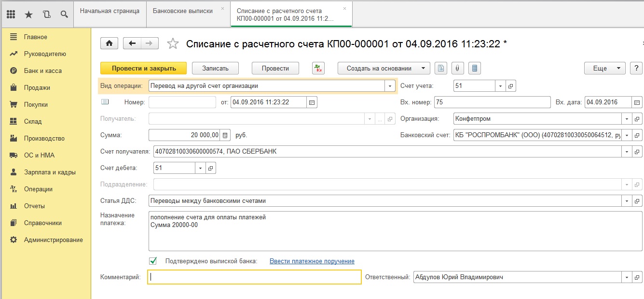This screenshot has height=299, width=644.
Task: Expand the Статья ДДС dropdown list
Action: click(x=627, y=201)
